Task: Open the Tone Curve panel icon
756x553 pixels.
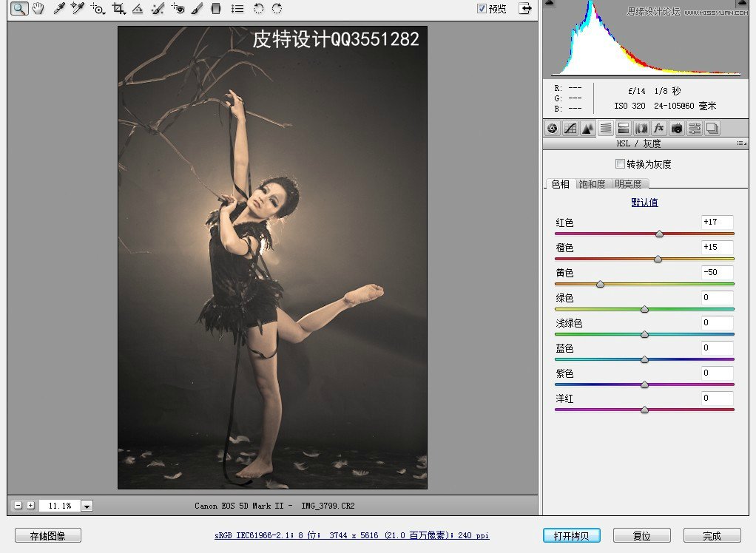Action: click(570, 128)
